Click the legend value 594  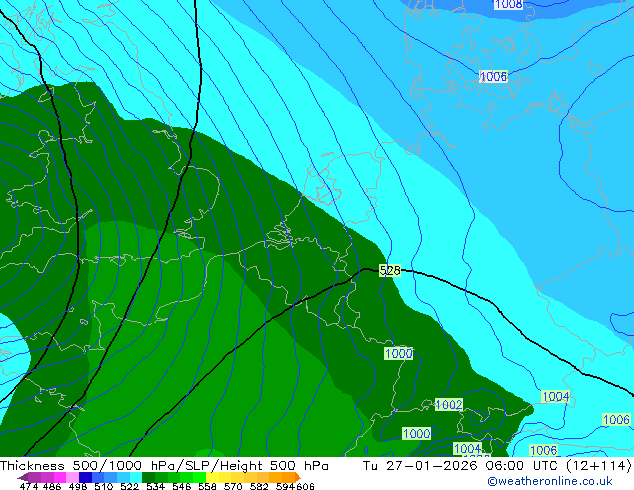[285, 486]
